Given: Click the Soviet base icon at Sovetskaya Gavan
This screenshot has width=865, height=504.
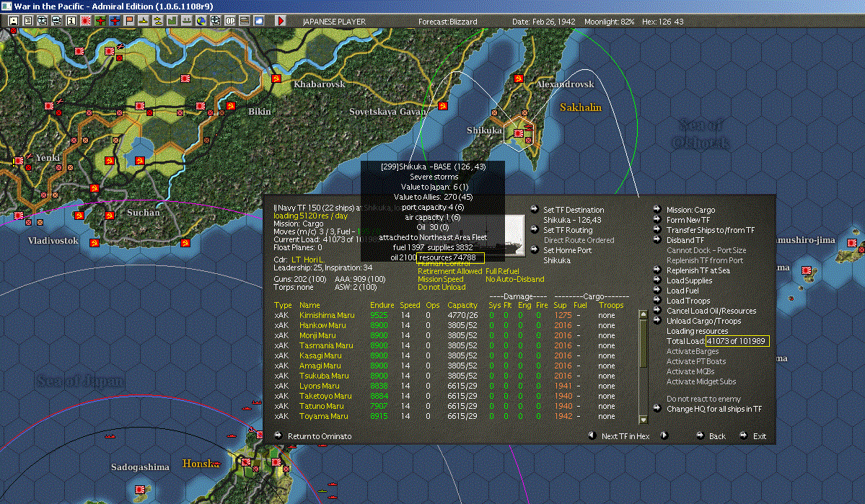Looking at the screenshot, I should (x=442, y=106).
